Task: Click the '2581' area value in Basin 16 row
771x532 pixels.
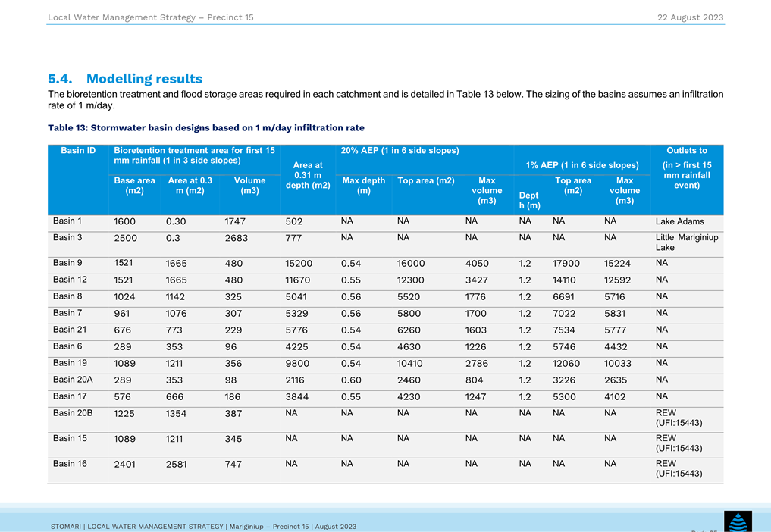Action: point(176,465)
